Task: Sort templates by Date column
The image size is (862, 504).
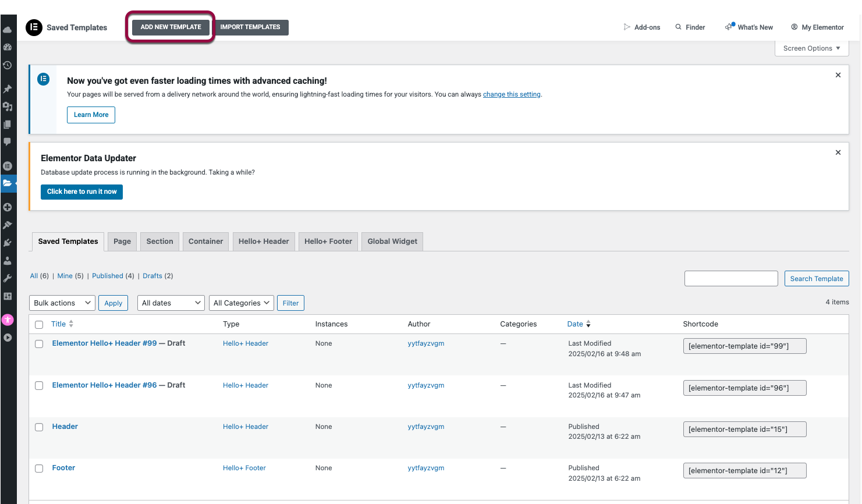Action: [x=579, y=324]
